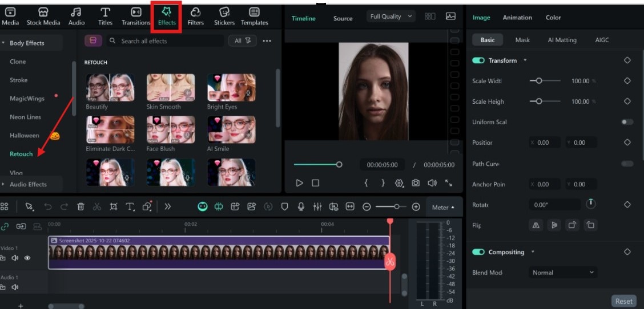The image size is (644, 309).
Task: Toggle the Compositing switch
Action: 478,252
